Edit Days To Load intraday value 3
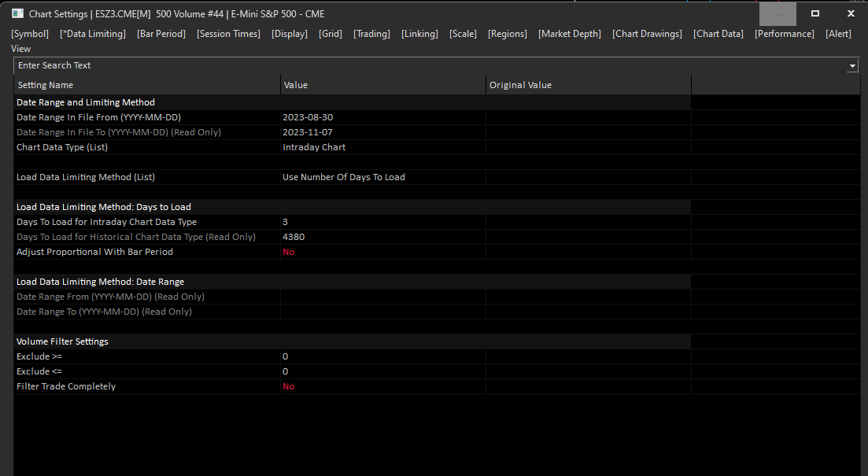Screen dimensions: 868x476 pos(383,222)
